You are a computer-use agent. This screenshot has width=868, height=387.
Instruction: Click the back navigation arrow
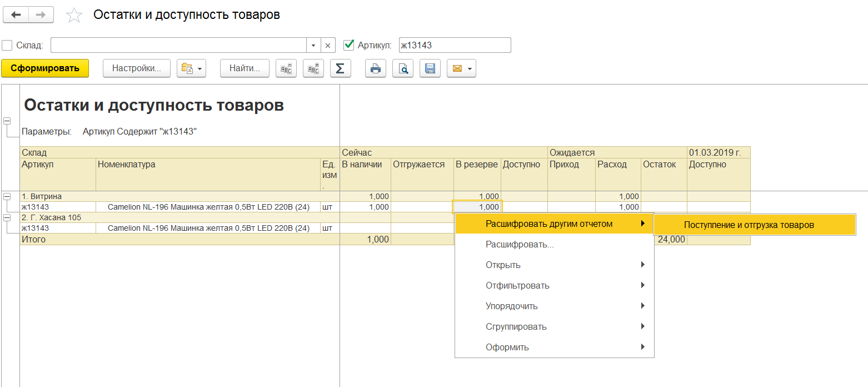[16, 15]
